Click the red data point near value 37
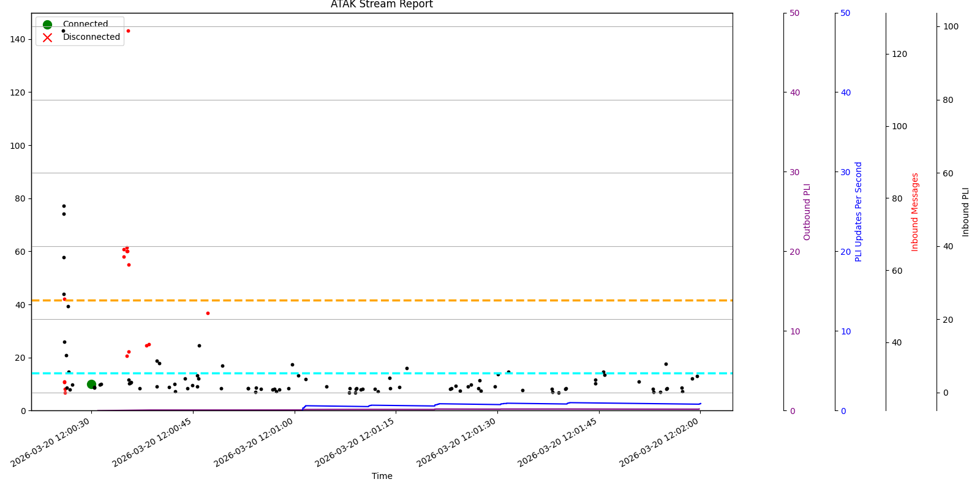Image resolution: width=980 pixels, height=490 pixels. (208, 313)
